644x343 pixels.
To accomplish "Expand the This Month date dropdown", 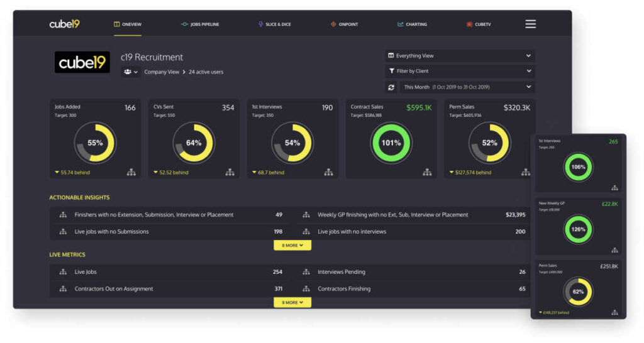I will pyautogui.click(x=467, y=87).
